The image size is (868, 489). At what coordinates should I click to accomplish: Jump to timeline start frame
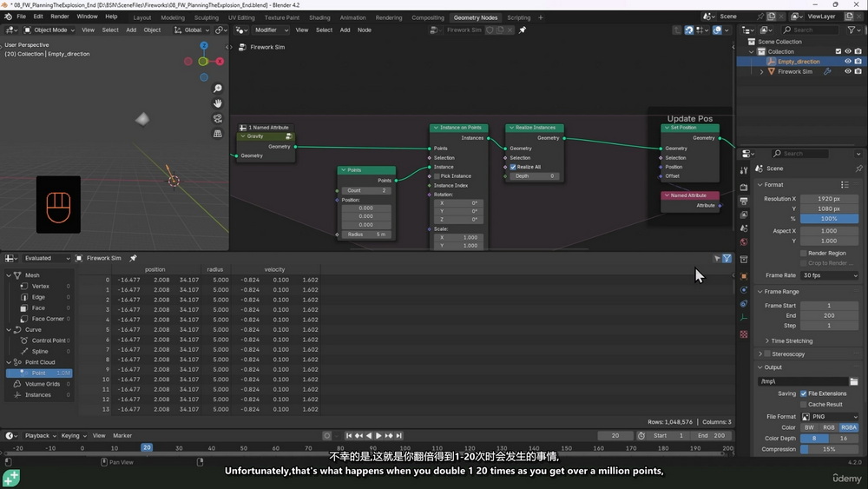349,436
